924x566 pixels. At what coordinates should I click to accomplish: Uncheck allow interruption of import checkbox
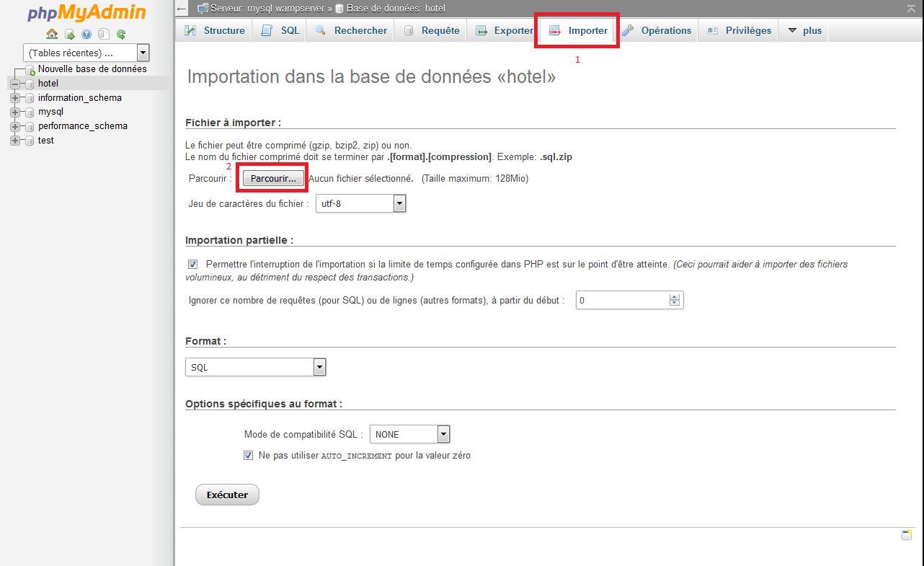pos(192,265)
